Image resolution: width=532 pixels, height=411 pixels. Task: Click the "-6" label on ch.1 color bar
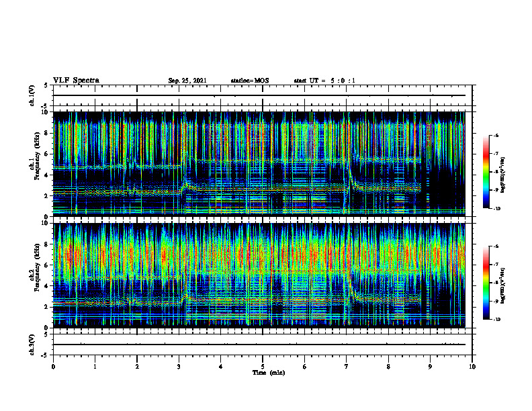click(495, 135)
